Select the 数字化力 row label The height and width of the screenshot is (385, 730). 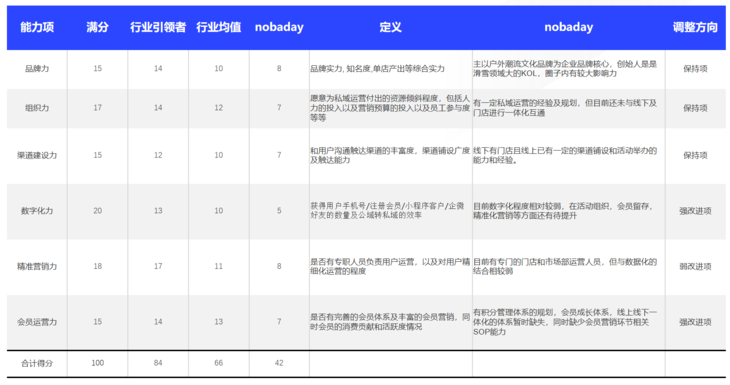tap(37, 210)
